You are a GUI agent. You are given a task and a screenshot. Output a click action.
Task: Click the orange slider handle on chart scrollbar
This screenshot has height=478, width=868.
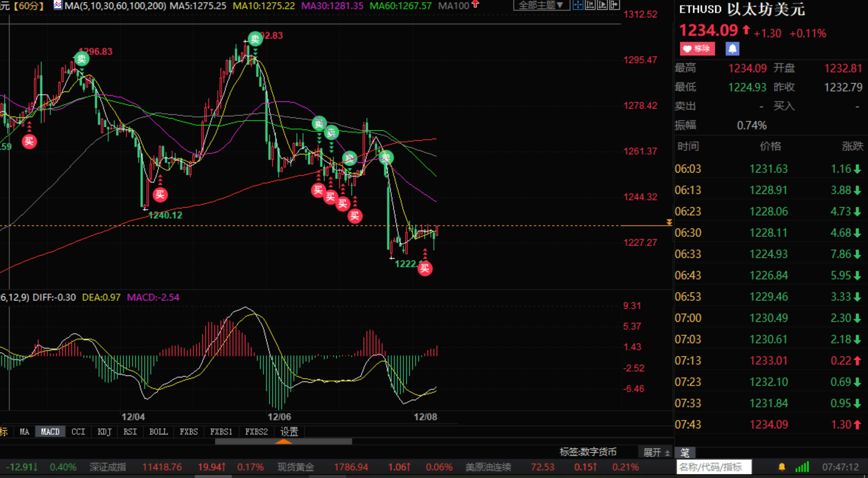coord(283,441)
